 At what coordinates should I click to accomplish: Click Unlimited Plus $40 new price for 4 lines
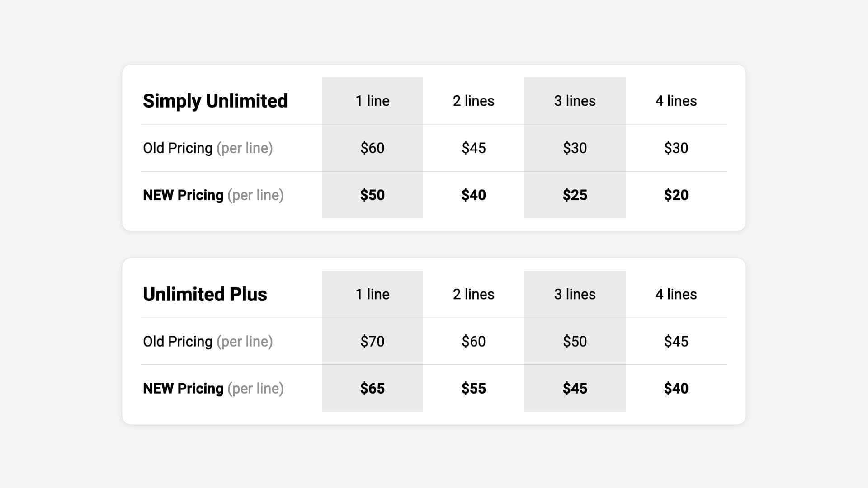(676, 389)
